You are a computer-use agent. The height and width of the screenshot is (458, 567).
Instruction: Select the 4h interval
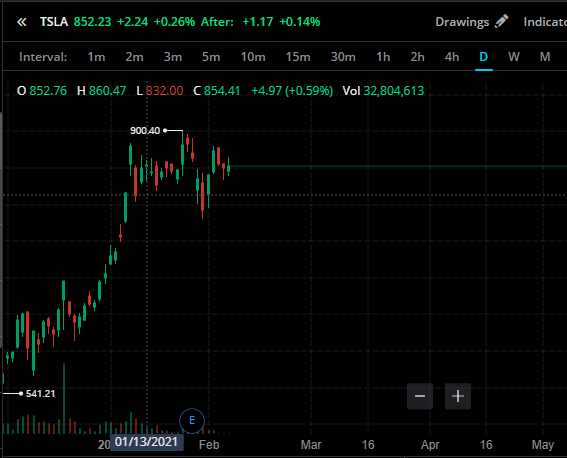tap(452, 57)
